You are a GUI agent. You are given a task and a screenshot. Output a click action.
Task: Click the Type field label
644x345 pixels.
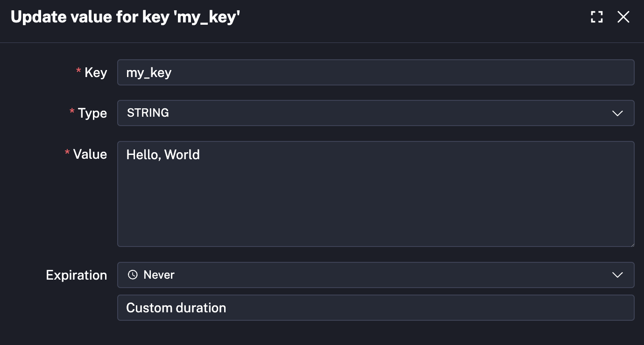tap(92, 113)
